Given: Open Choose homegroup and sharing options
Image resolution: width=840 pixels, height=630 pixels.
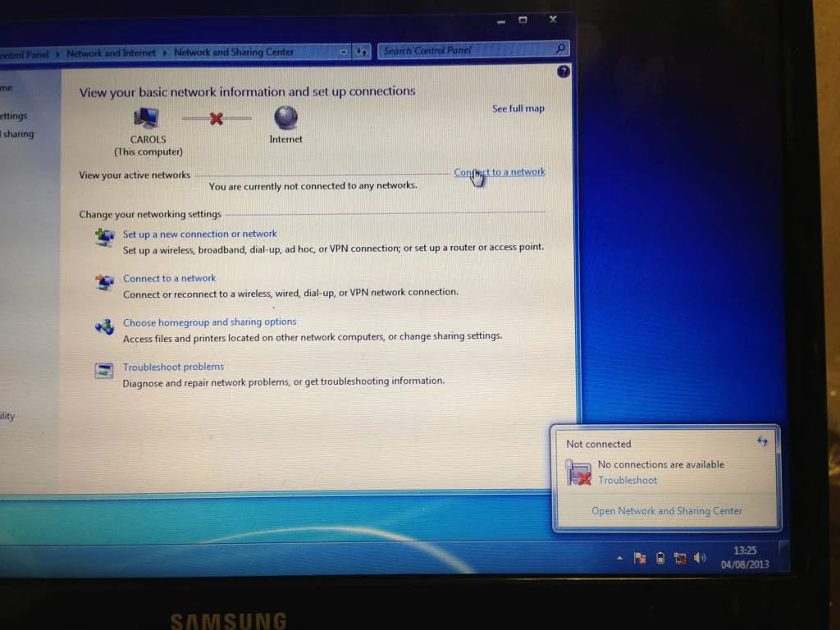Looking at the screenshot, I should click(209, 322).
